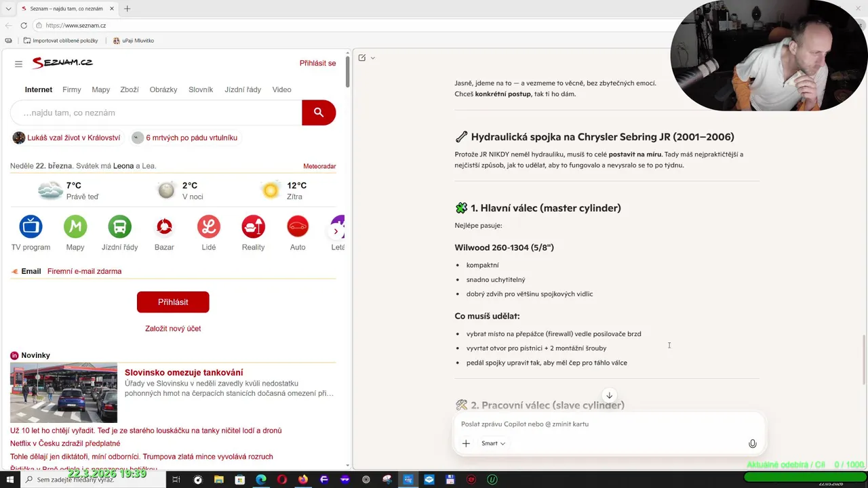Open the Firemní e-mail zdarma link
The height and width of the screenshot is (488, 868).
pos(84,271)
